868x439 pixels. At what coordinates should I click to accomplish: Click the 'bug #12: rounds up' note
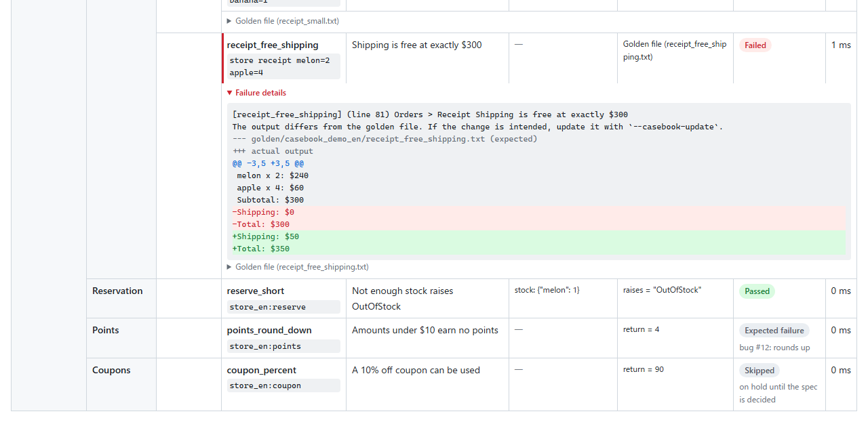pyautogui.click(x=774, y=348)
